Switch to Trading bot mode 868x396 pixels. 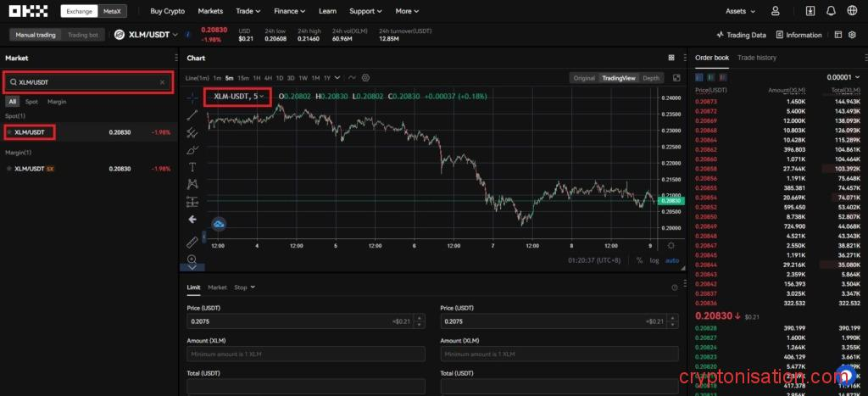click(83, 35)
